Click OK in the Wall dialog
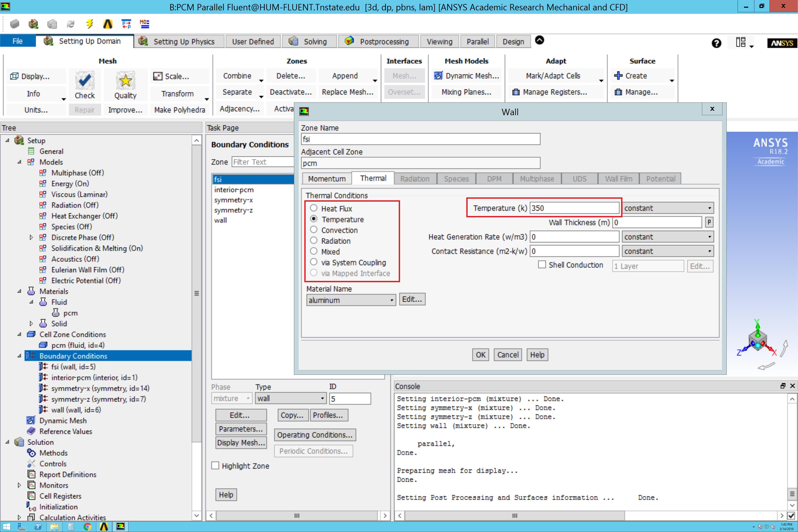 coord(480,355)
